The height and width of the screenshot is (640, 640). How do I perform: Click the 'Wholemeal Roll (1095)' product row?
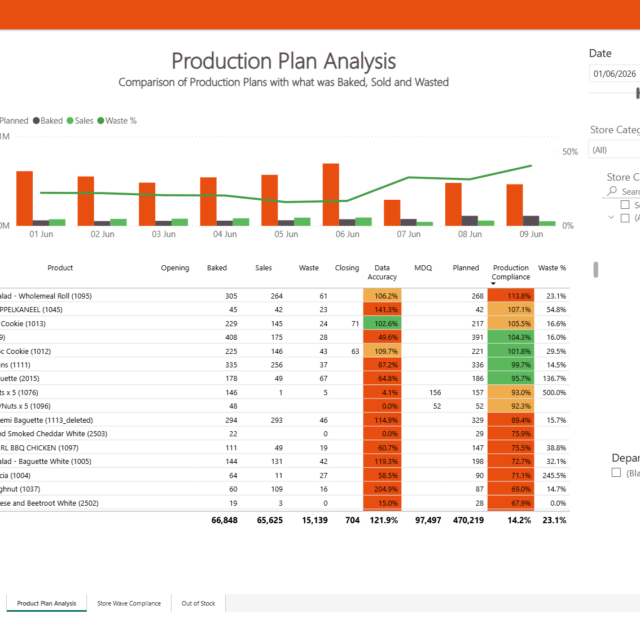point(284,296)
